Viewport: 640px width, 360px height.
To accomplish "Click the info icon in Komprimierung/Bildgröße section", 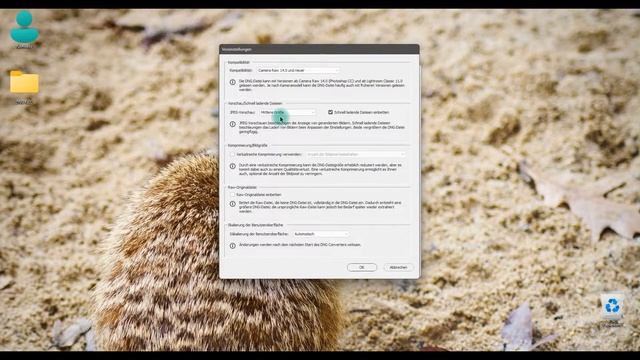I will click(x=233, y=167).
